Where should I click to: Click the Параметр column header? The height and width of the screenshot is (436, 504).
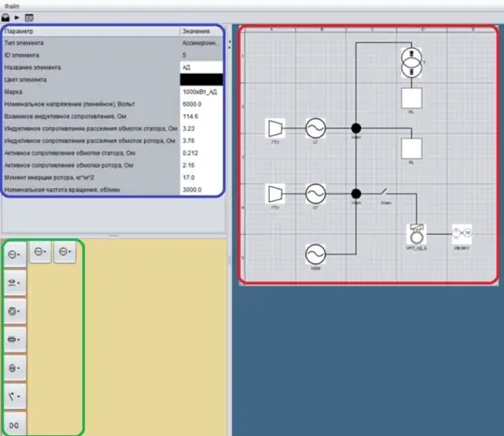(x=89, y=31)
